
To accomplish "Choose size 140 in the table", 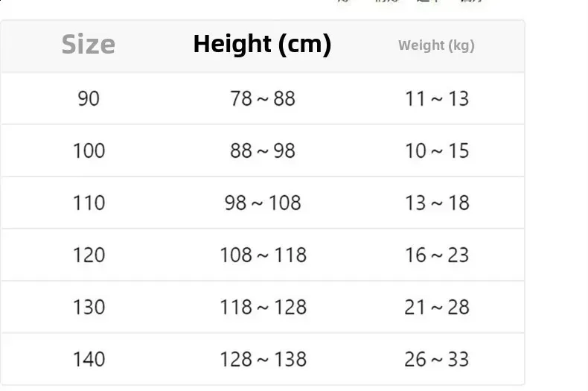I will (x=89, y=360).
